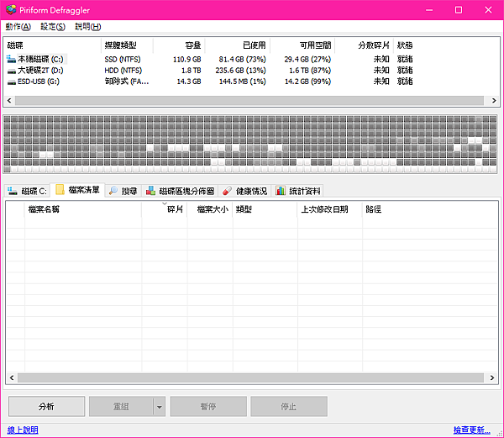Click the bar chart icon of 統計資料 tab

(x=281, y=191)
